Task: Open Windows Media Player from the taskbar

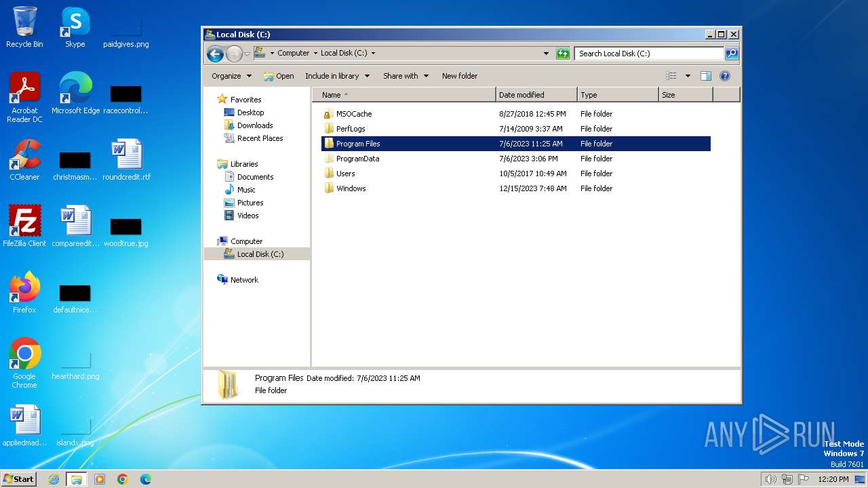Action: (x=100, y=479)
